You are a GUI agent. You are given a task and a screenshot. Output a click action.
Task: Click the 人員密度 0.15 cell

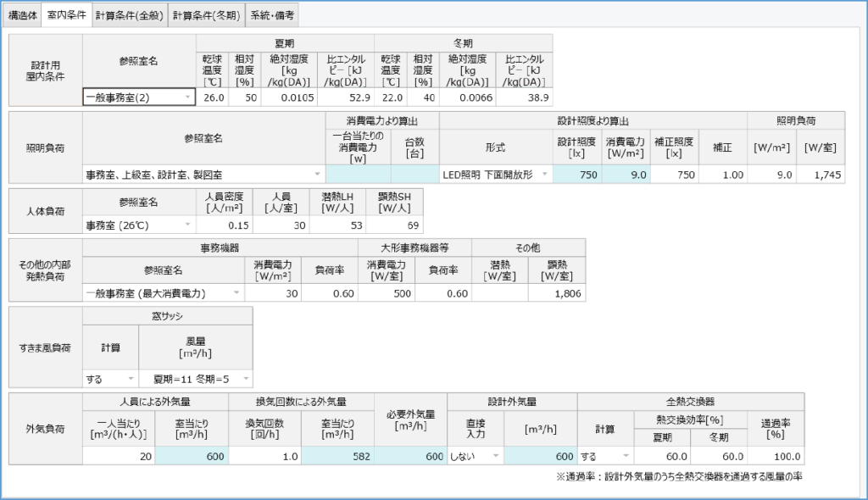click(224, 226)
